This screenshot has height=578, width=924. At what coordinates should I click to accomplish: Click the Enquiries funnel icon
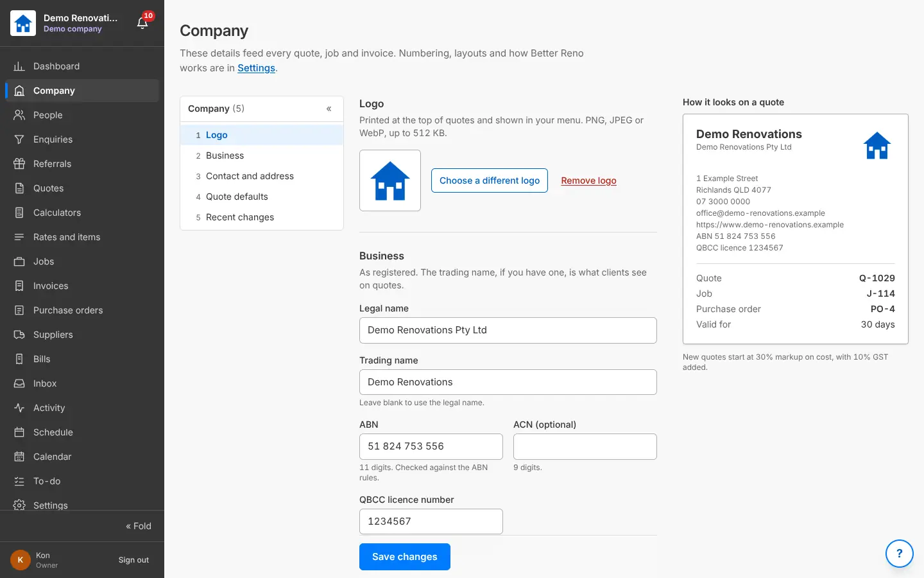(19, 139)
